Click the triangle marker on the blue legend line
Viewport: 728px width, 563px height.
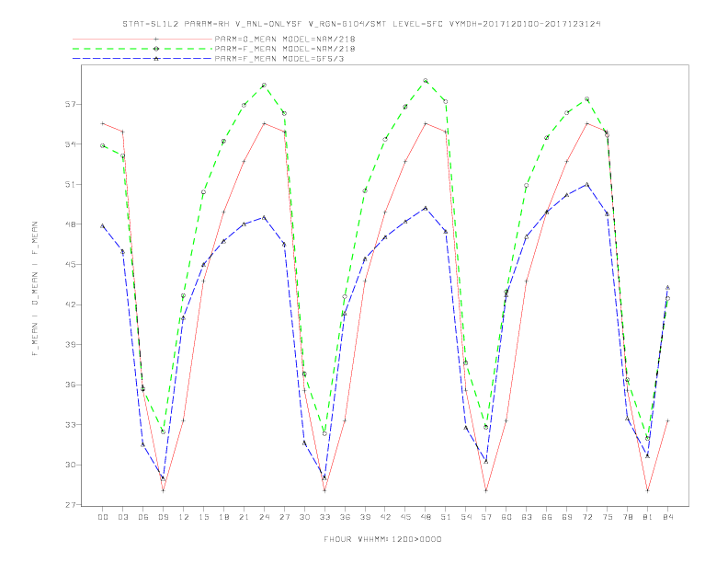click(x=156, y=59)
